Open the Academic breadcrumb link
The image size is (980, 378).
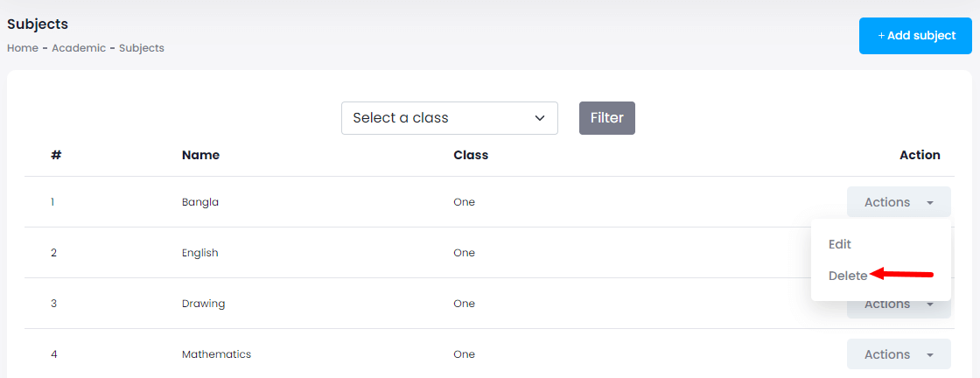pyautogui.click(x=79, y=48)
